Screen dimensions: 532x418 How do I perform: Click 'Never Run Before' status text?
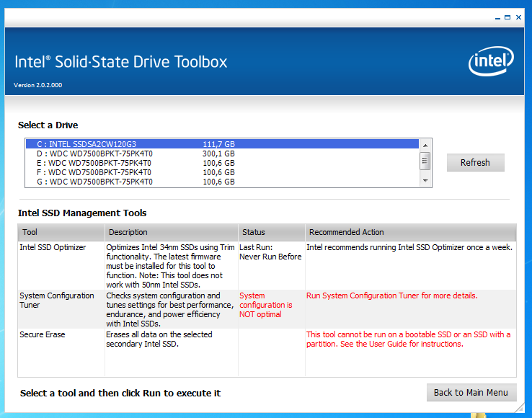click(270, 257)
